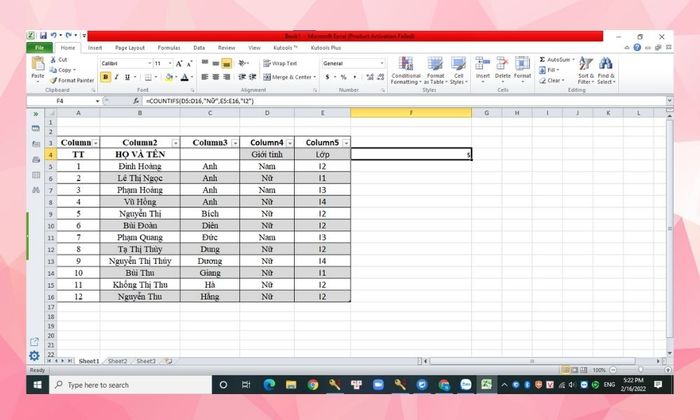
Task: Click the Insert Function fx button
Action: [x=136, y=101]
